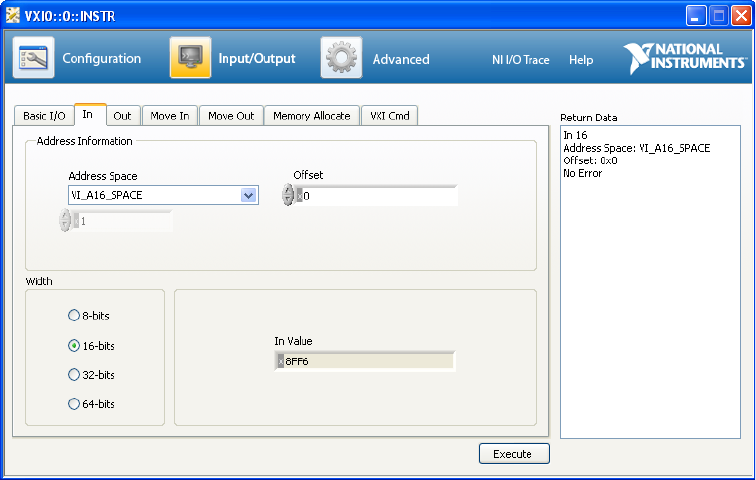Expand the Address Space dropdown arrow
This screenshot has height=480, width=756.
pos(248,195)
